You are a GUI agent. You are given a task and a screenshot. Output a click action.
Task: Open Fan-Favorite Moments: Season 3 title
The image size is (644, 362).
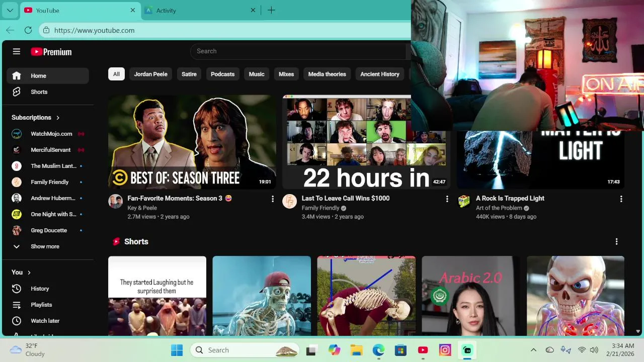[180, 198]
